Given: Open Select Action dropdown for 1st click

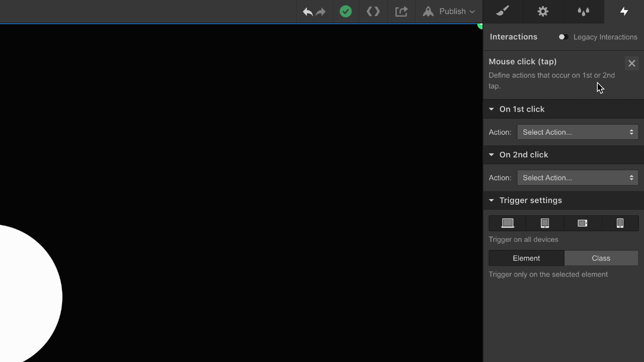Looking at the screenshot, I should (578, 132).
